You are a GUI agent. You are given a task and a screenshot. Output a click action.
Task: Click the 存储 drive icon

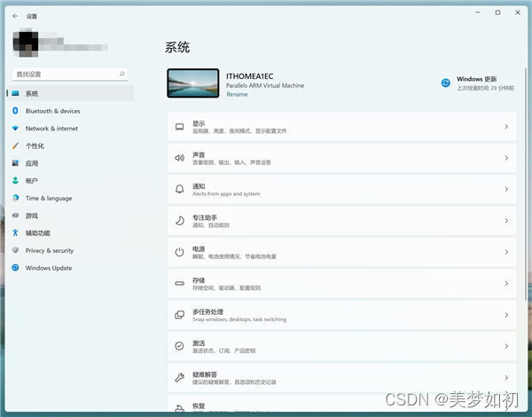click(x=179, y=283)
